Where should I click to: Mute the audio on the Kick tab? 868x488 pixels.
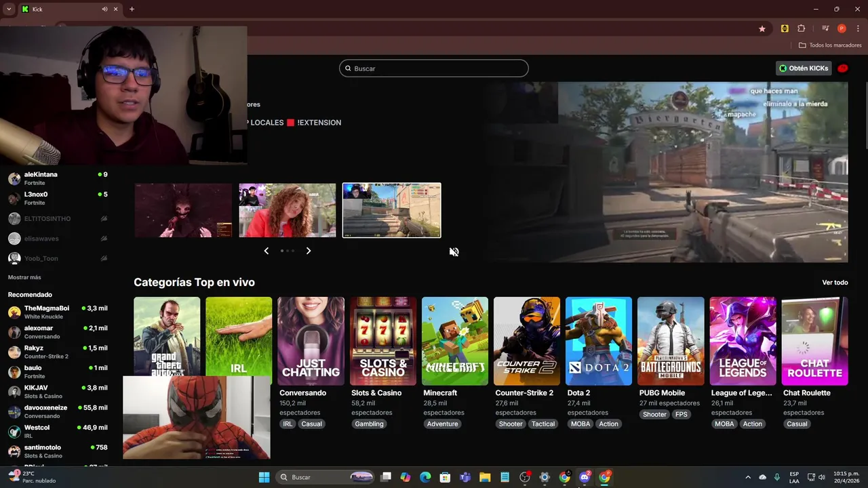[105, 9]
